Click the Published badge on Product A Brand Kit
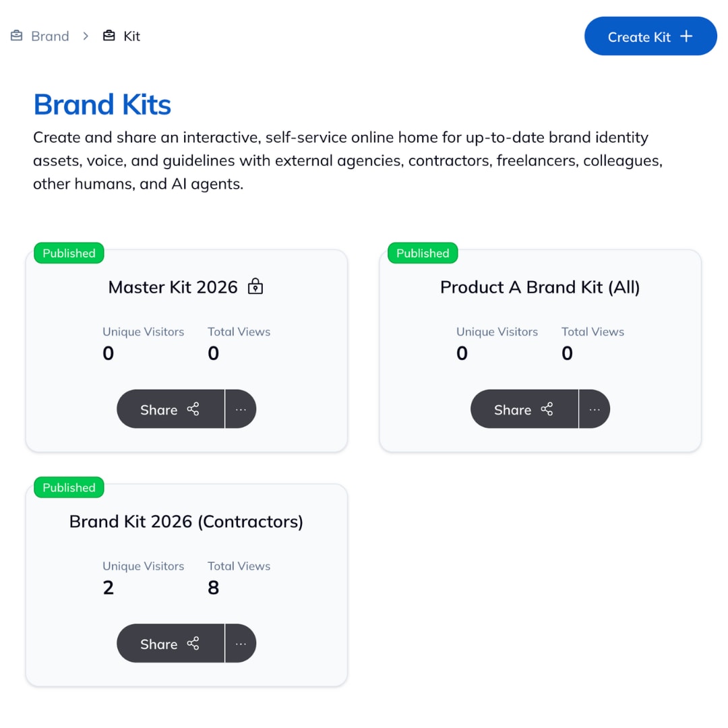Screen dimensions: 728x728 [422, 253]
